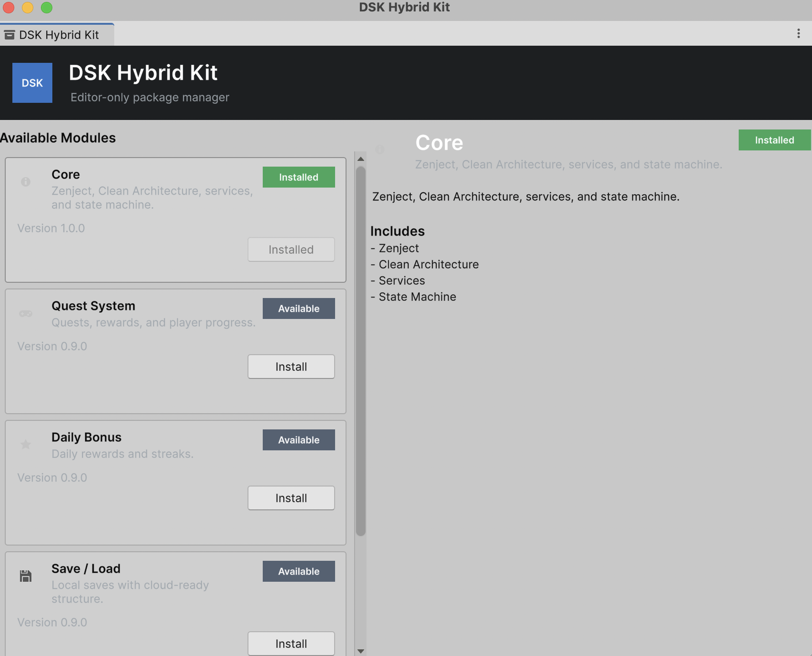Open the window's three-dot options menu
Image resolution: width=812 pixels, height=656 pixels.
point(798,33)
